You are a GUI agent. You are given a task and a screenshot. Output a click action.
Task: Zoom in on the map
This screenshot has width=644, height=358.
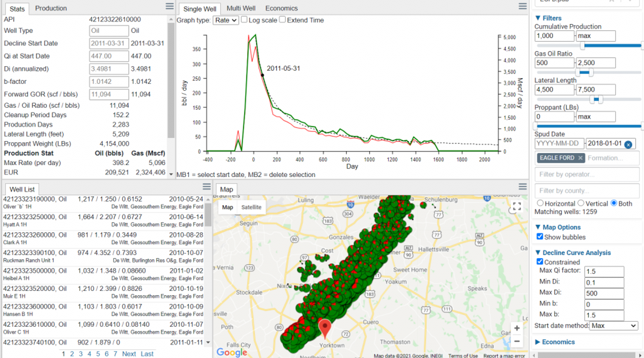click(517, 328)
